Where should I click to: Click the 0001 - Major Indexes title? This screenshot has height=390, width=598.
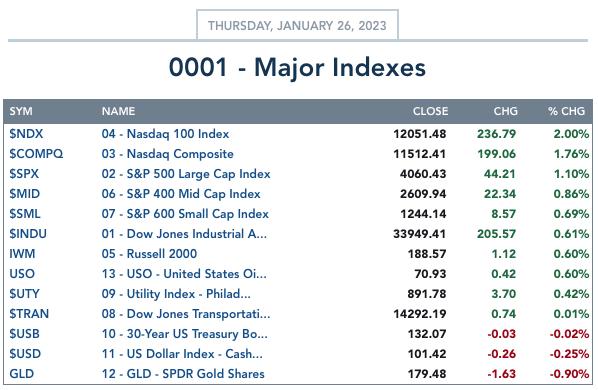tap(297, 67)
